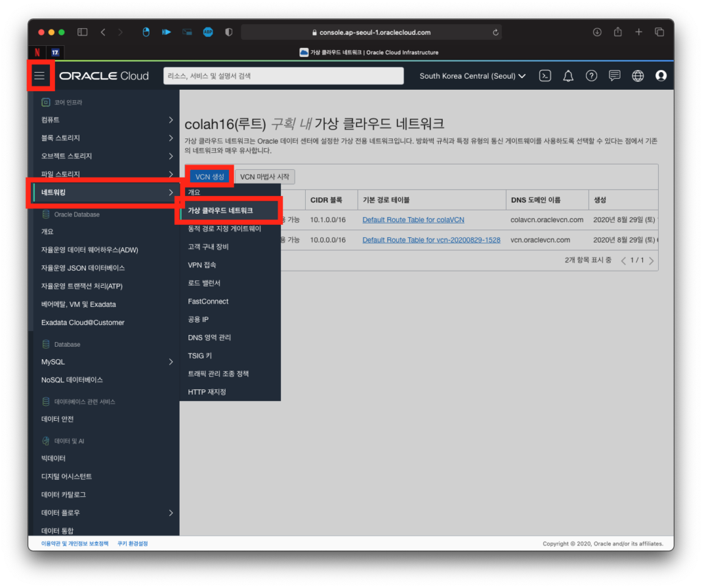Select 로드 밸런서 in submenu

[x=204, y=283]
